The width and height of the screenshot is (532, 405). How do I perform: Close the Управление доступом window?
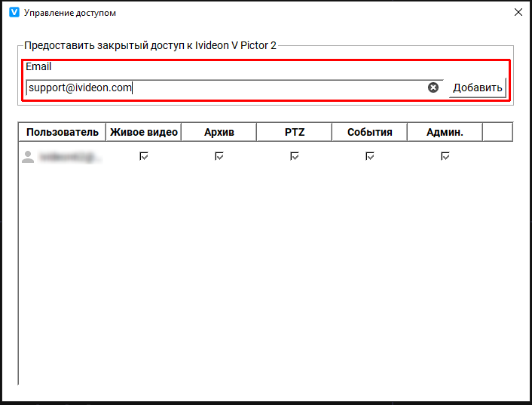click(518, 13)
